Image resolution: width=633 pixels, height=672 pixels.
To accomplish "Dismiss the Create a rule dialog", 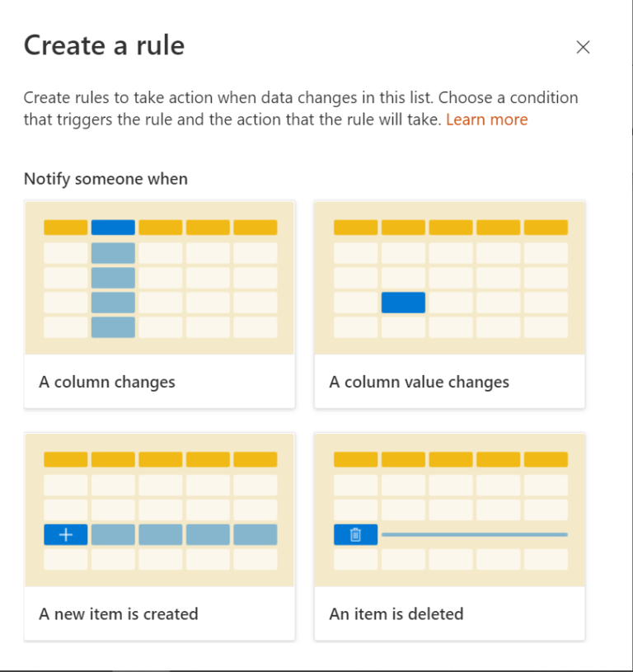I will [x=583, y=47].
